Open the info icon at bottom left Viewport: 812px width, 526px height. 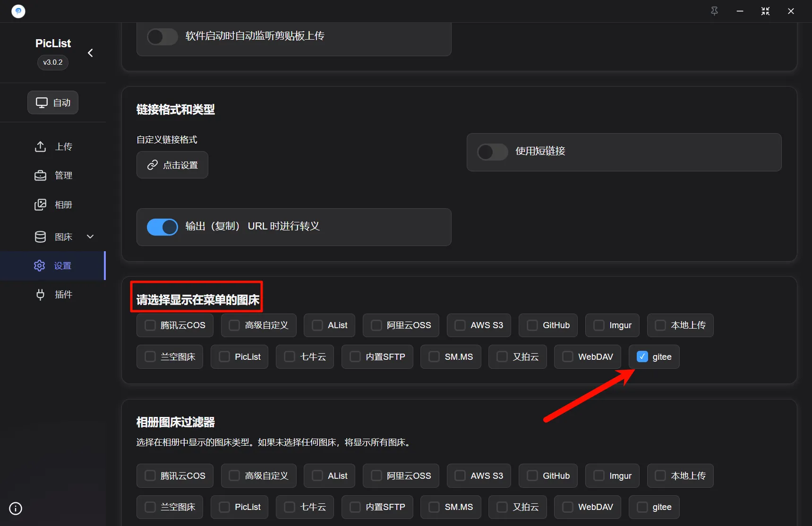(16, 509)
